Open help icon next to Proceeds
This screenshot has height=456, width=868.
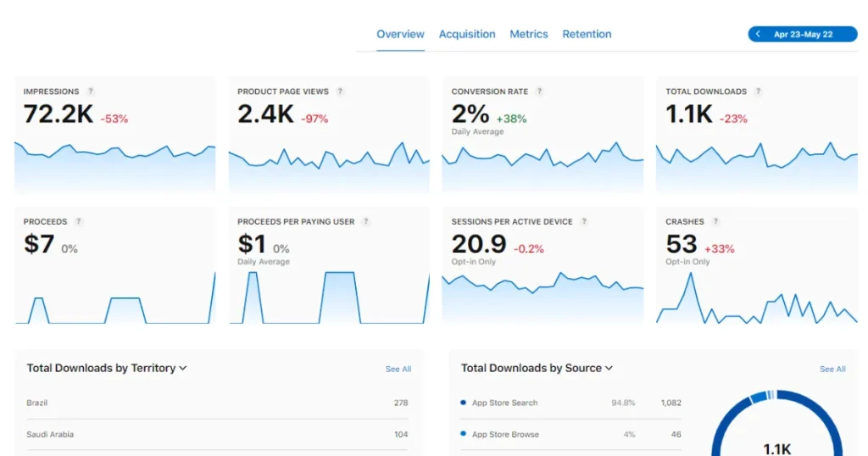click(78, 221)
